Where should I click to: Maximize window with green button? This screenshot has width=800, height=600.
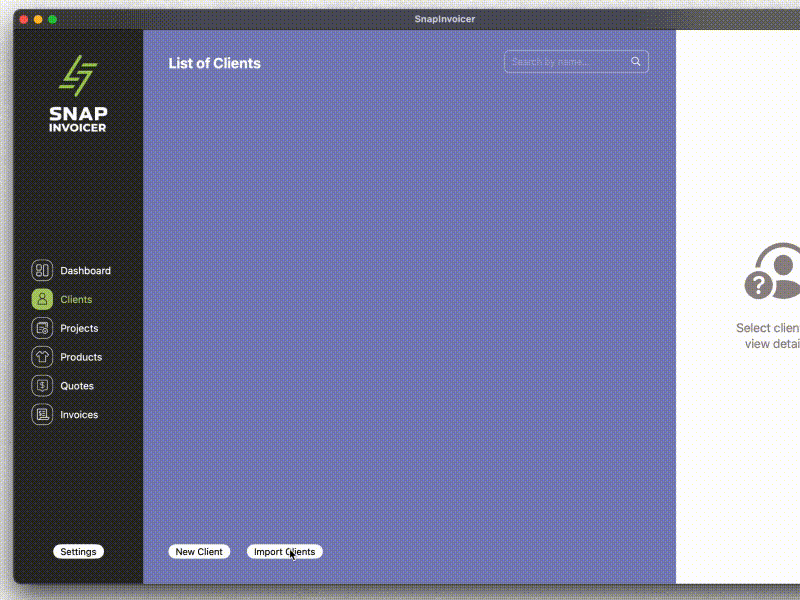52,19
